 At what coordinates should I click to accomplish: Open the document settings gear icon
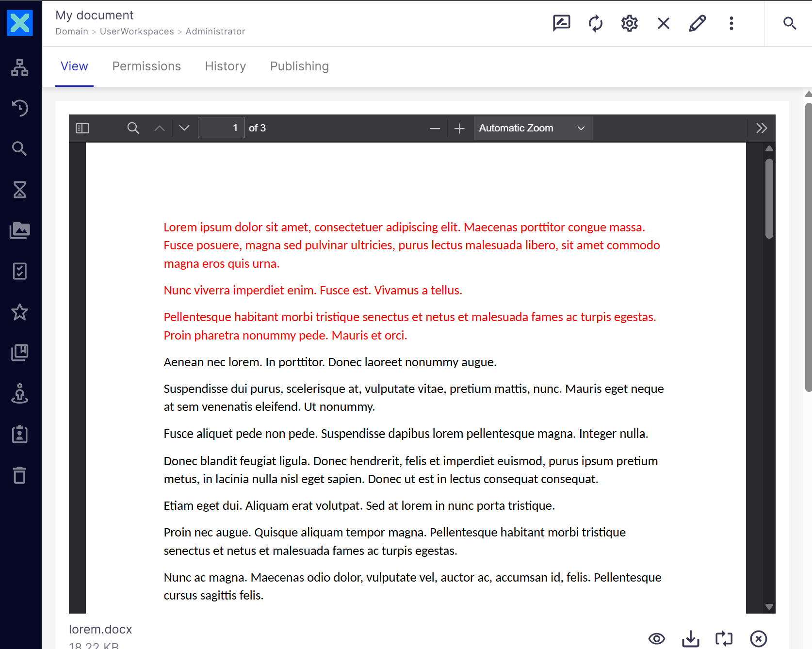(629, 23)
